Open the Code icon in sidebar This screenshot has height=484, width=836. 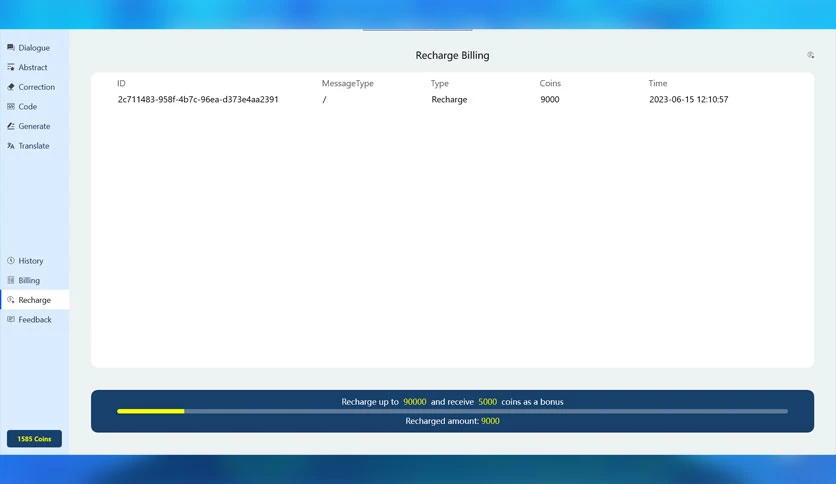tap(11, 107)
